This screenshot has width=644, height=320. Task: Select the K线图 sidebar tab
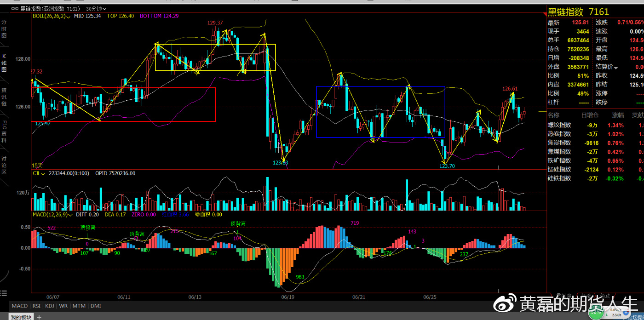(x=4, y=63)
